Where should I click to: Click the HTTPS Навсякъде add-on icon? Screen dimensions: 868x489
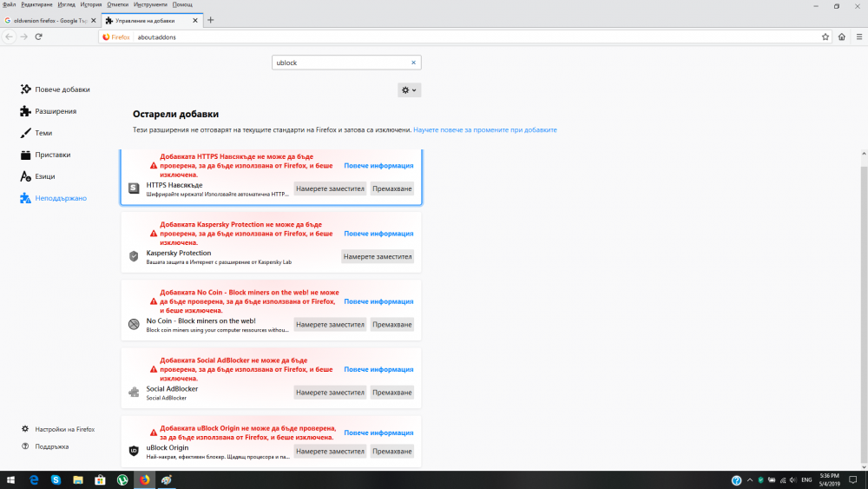[134, 188]
